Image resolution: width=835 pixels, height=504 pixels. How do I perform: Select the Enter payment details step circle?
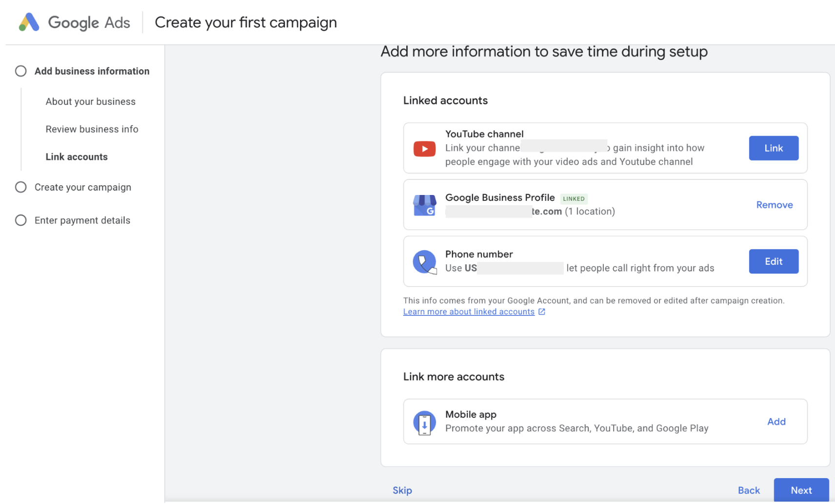point(21,220)
